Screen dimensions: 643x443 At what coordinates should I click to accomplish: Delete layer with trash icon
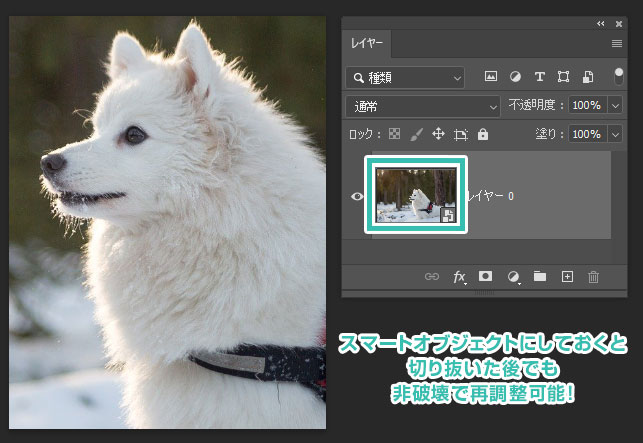point(593,277)
